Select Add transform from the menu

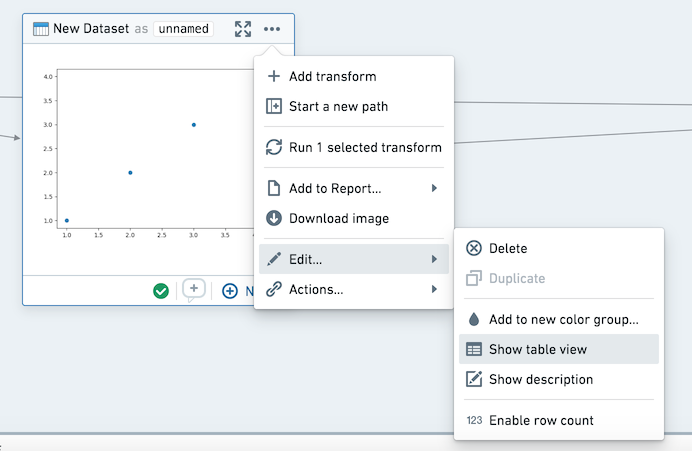(x=354, y=76)
